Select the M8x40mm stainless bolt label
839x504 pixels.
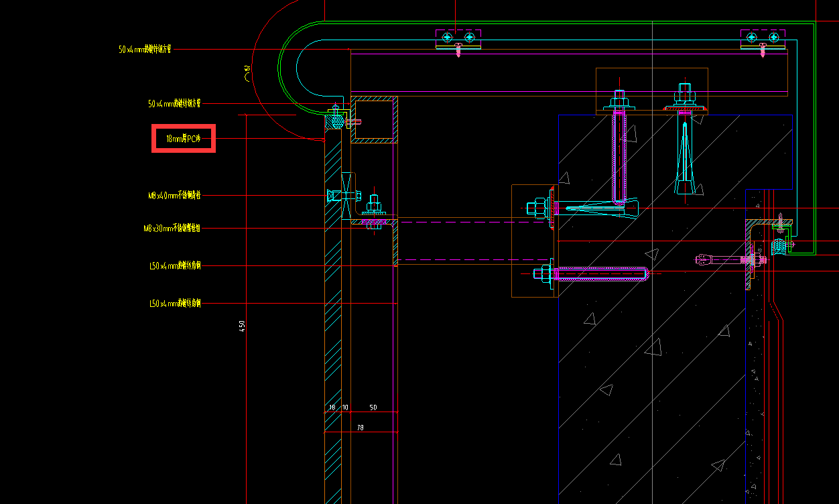point(174,196)
